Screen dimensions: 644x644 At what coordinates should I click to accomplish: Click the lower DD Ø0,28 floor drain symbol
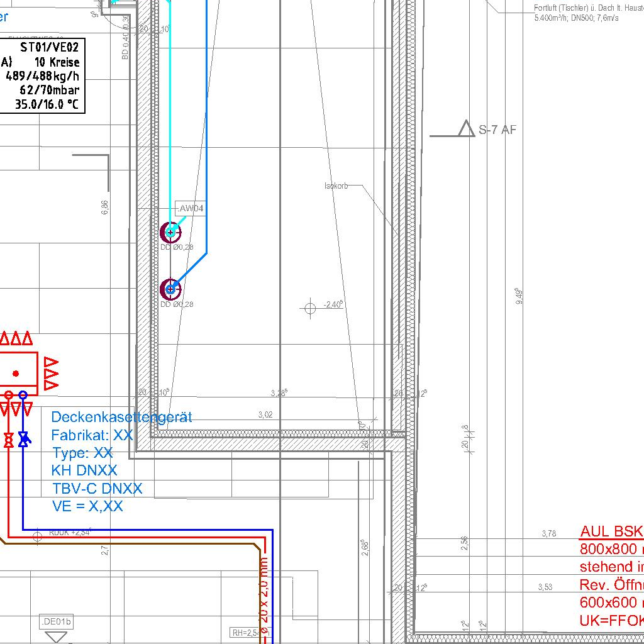170,289
